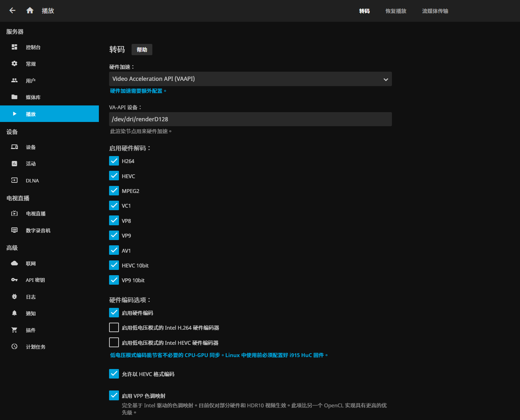Click the 帮助 help button
Viewport: 520px width, 420px height.
(142, 50)
